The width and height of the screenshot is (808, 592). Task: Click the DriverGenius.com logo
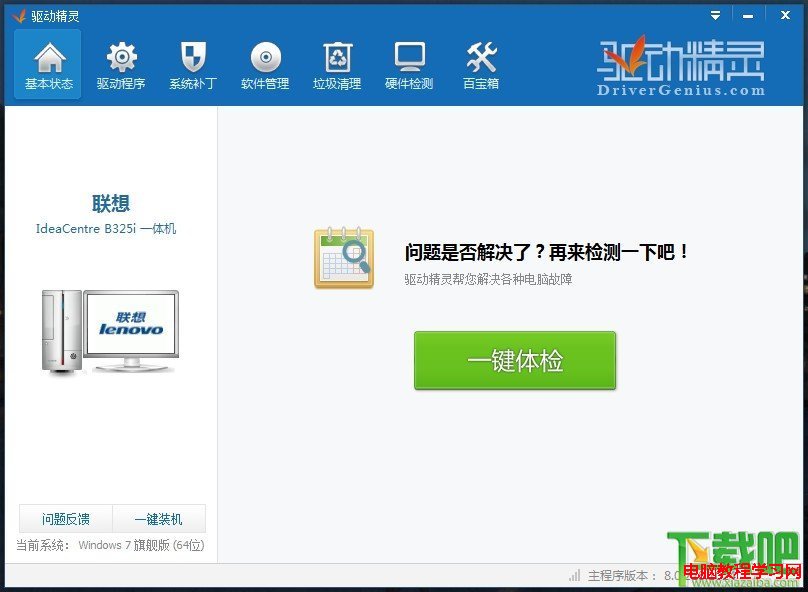[681, 65]
